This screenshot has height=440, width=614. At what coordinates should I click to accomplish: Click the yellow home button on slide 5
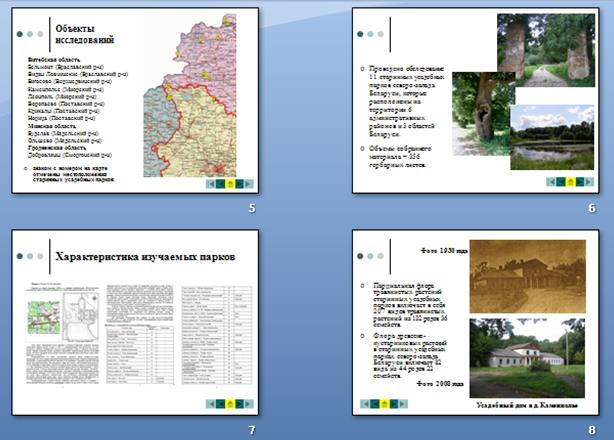pos(232,184)
